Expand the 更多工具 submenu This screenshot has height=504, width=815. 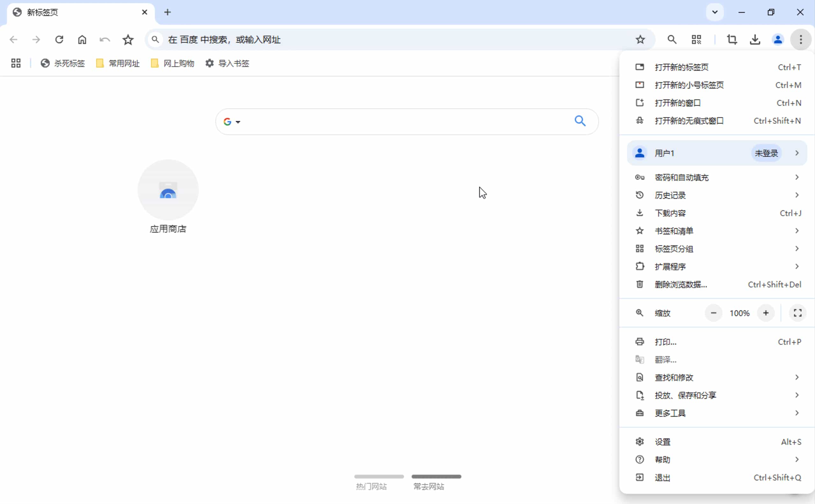670,413
